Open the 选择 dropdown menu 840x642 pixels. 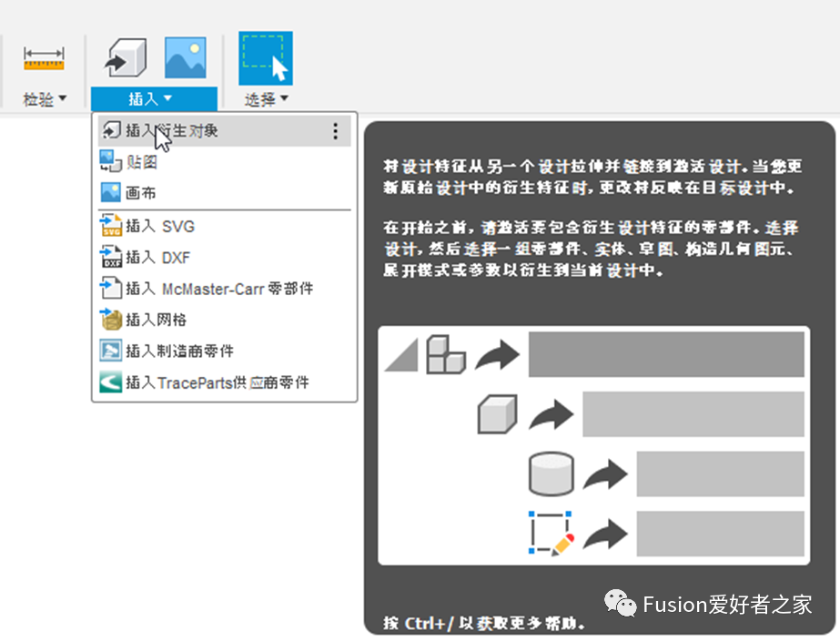pos(267,99)
